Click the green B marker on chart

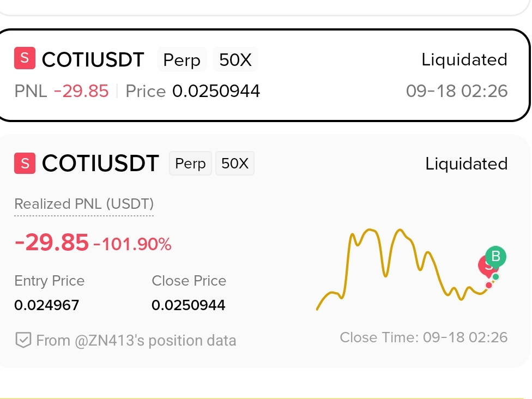pos(495,257)
